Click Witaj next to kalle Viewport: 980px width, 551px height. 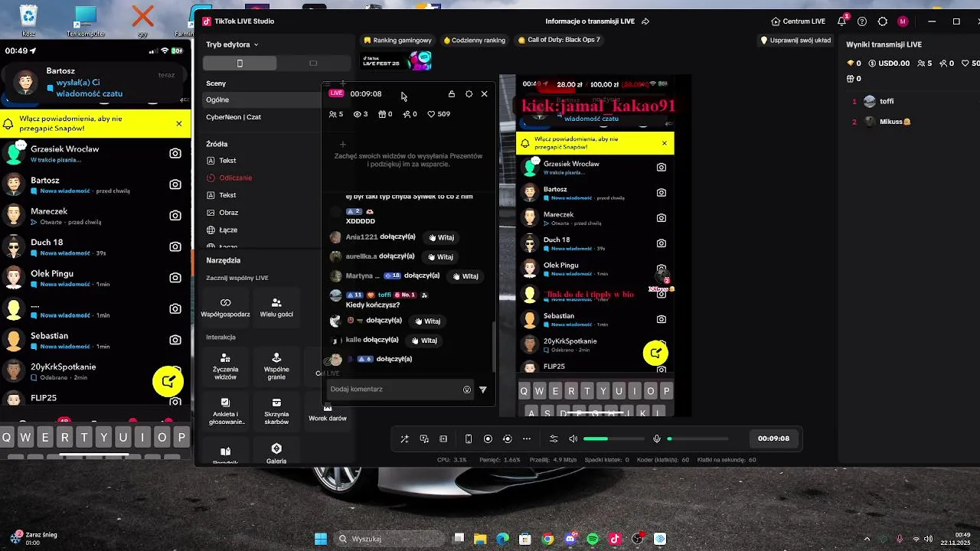(x=424, y=341)
